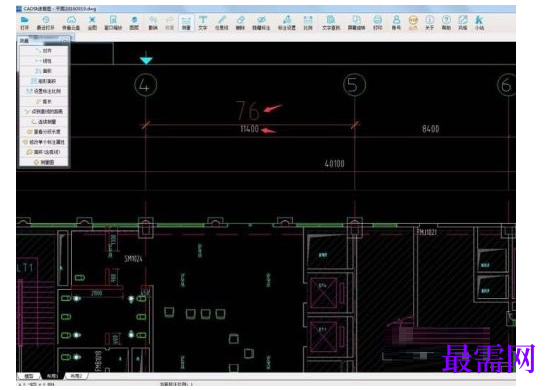This screenshot has width=554, height=390.
Task: Open the 账号 account icon
Action: click(396, 23)
